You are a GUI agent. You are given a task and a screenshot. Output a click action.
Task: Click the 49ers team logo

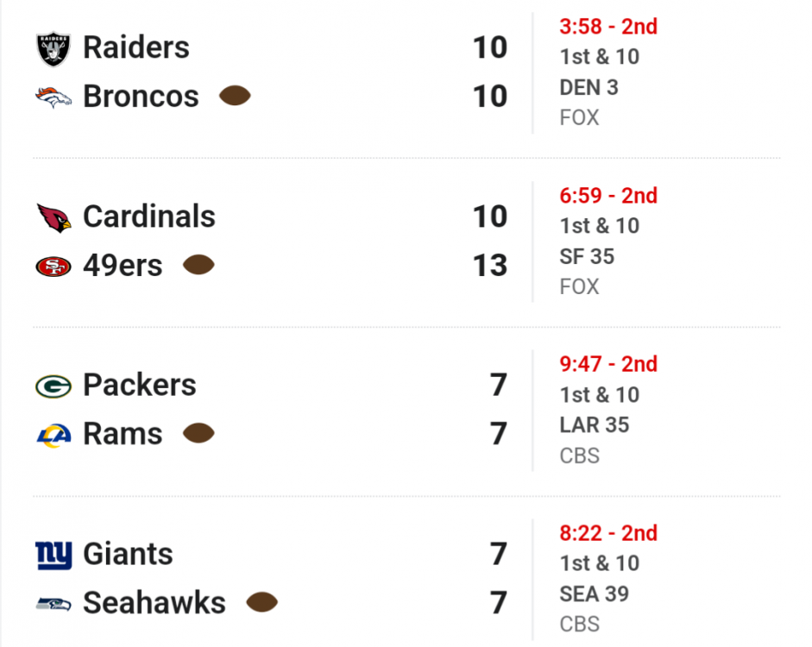(54, 267)
